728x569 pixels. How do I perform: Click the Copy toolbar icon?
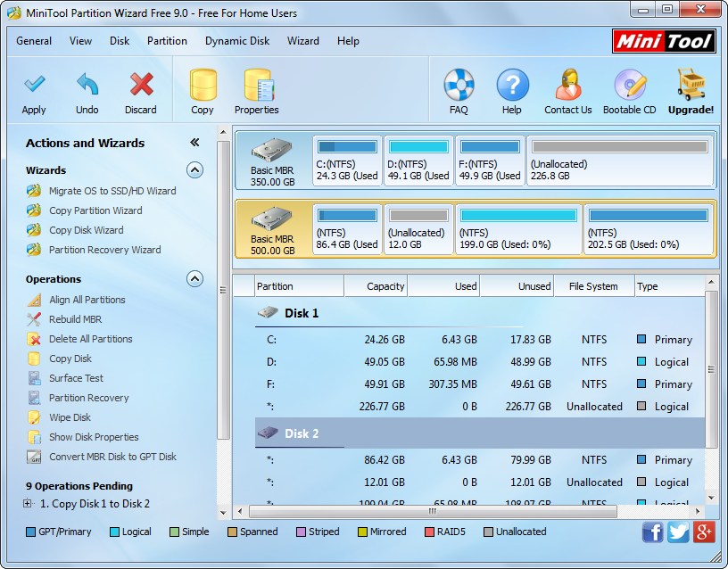pos(203,85)
